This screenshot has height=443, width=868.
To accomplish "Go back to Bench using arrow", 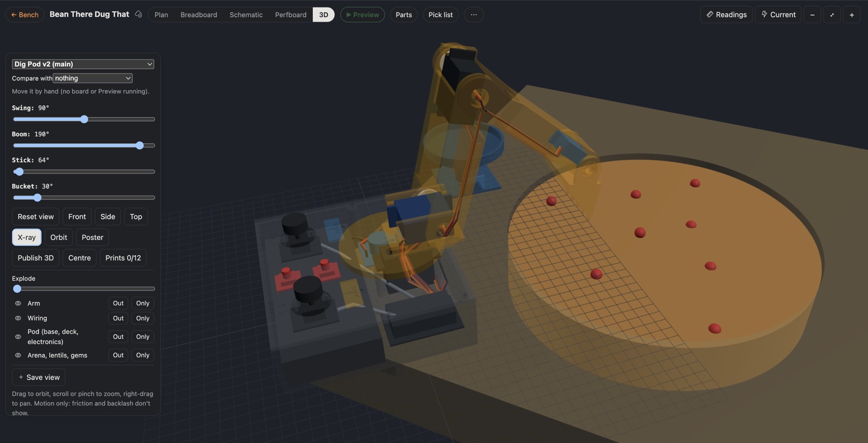I will point(25,15).
